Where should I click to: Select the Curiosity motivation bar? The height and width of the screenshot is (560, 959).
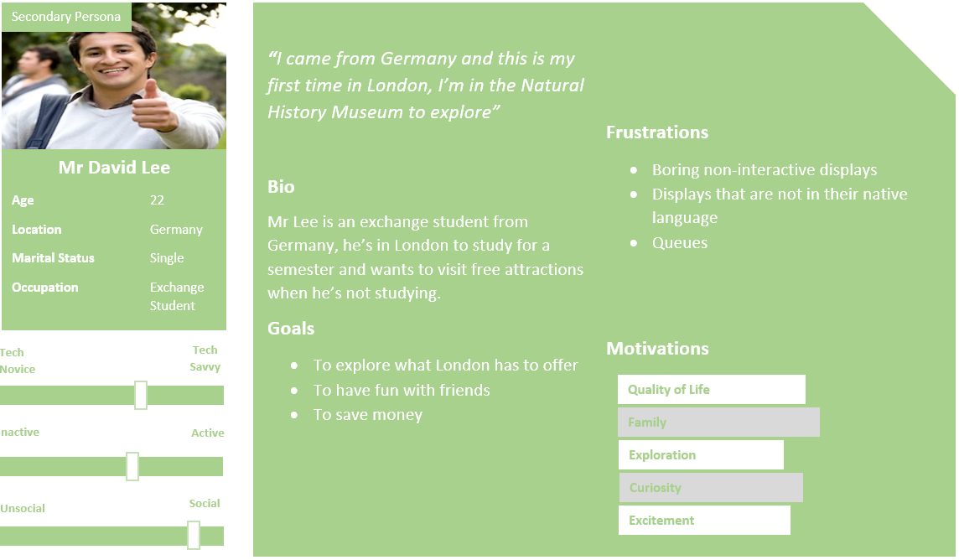pyautogui.click(x=711, y=488)
